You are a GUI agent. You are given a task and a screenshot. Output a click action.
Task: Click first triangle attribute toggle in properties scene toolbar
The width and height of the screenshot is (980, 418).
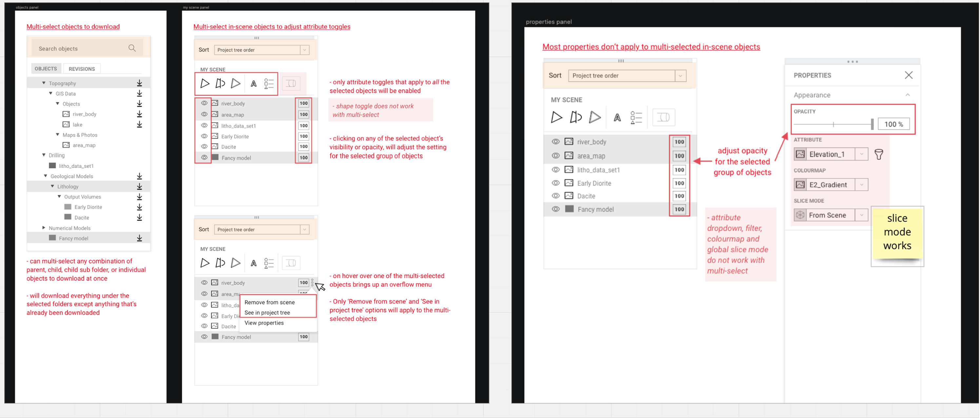coord(556,117)
